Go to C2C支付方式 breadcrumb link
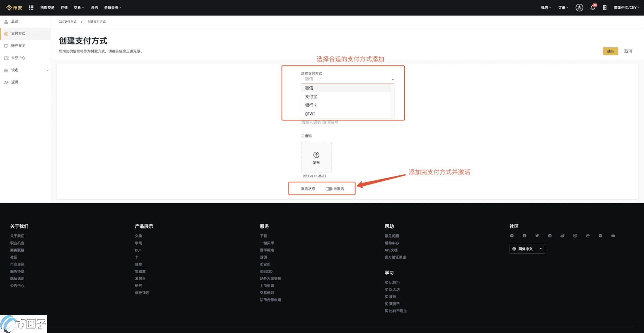 [x=67, y=22]
